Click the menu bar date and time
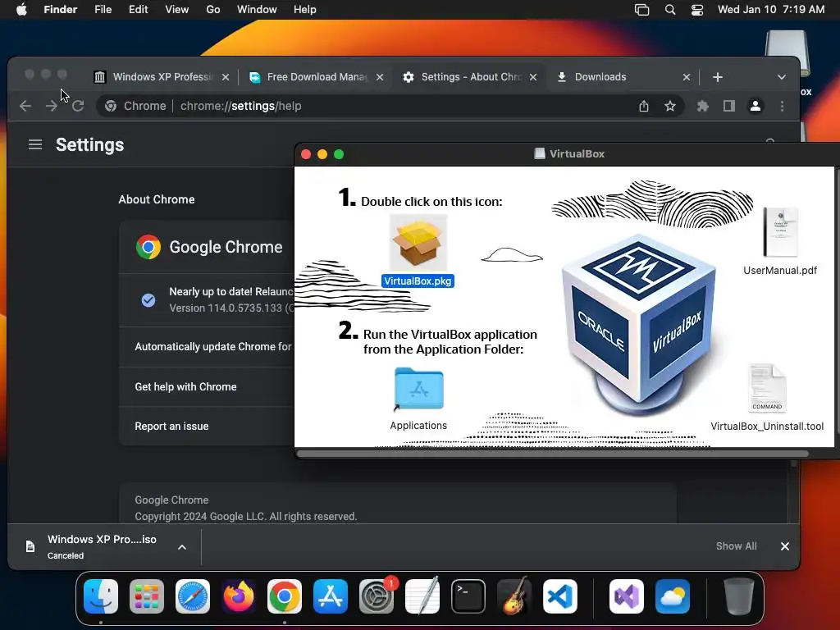Image resolution: width=840 pixels, height=630 pixels. [771, 10]
